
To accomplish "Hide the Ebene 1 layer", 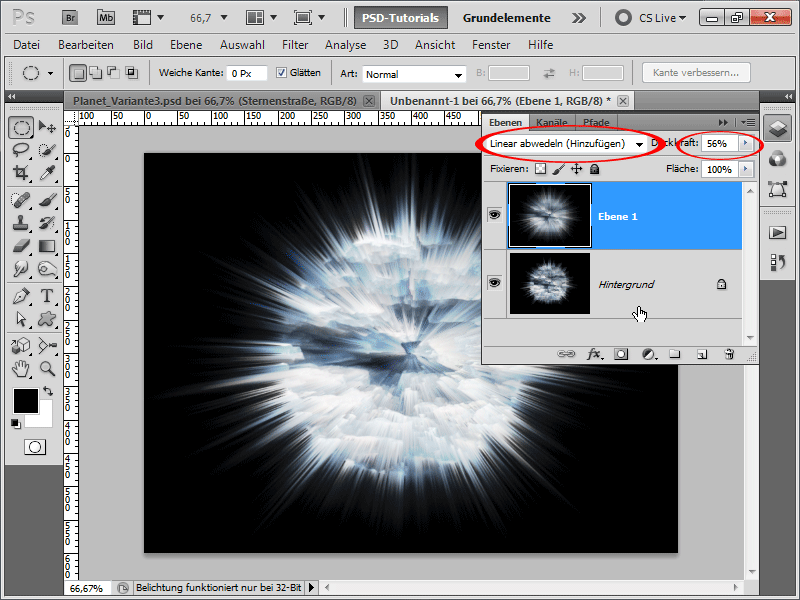I will pyautogui.click(x=494, y=215).
